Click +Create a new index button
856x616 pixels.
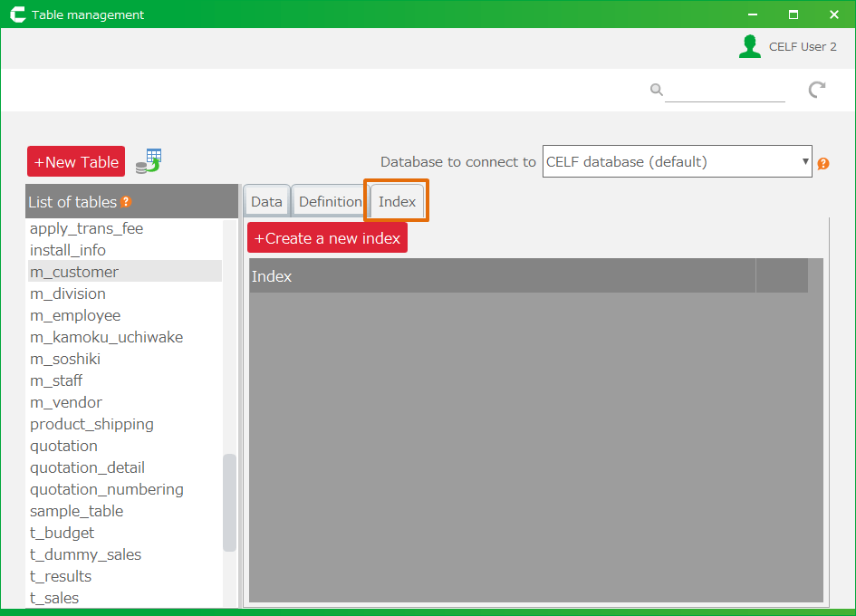[327, 238]
